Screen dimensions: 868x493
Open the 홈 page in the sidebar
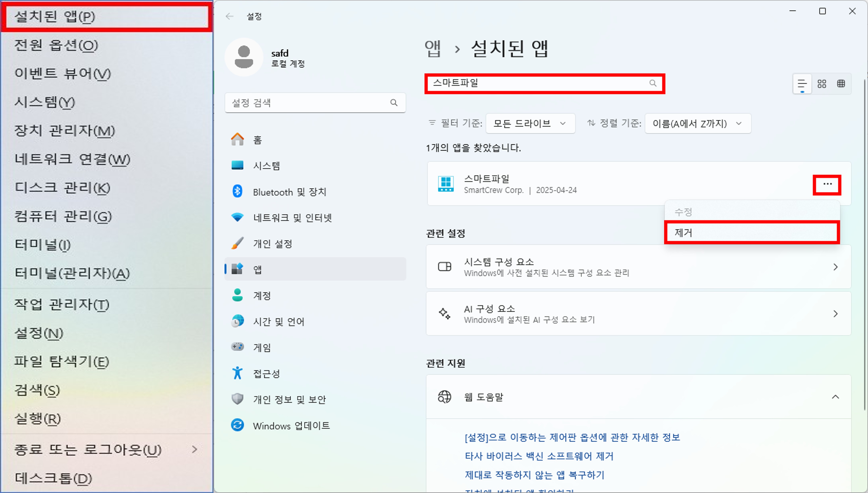click(x=257, y=140)
